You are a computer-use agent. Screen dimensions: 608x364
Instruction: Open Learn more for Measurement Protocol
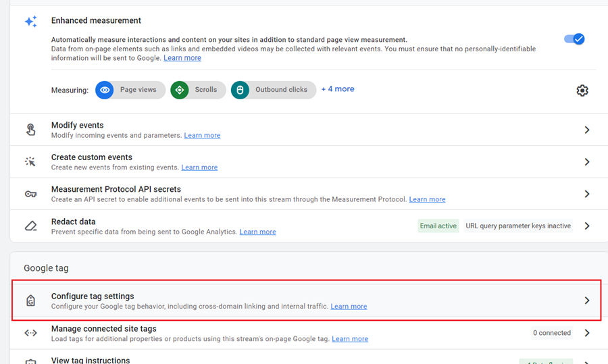427,199
